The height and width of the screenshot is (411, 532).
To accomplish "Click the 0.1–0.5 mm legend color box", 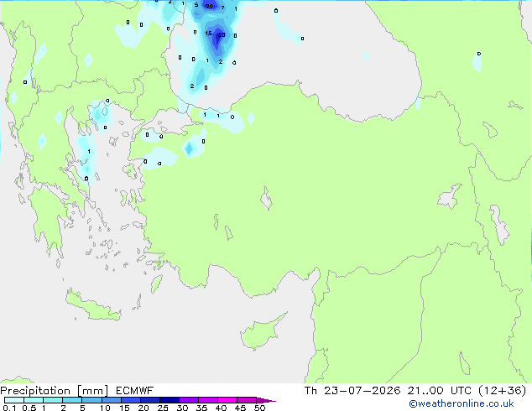I will pos(14,400).
